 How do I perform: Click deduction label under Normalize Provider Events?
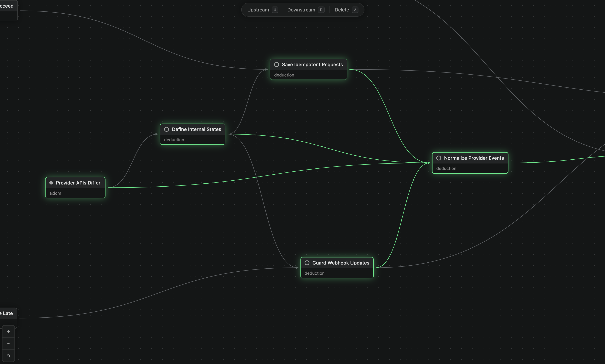(x=446, y=169)
